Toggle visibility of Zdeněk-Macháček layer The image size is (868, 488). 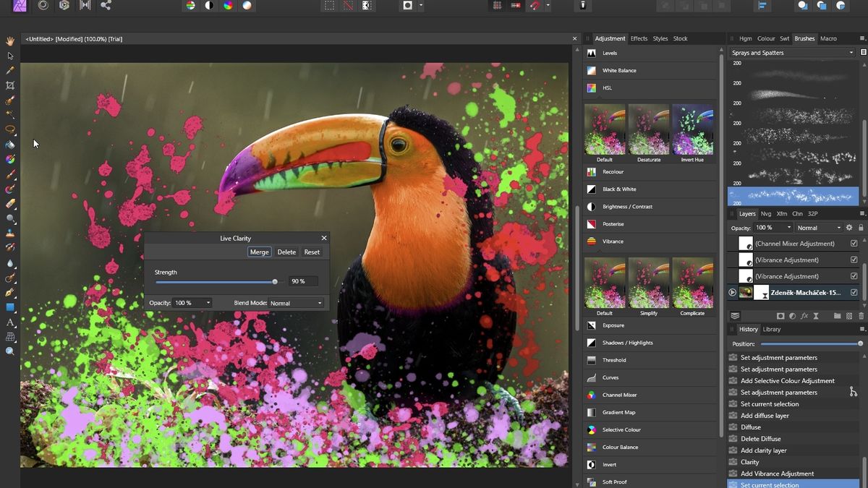tap(854, 293)
